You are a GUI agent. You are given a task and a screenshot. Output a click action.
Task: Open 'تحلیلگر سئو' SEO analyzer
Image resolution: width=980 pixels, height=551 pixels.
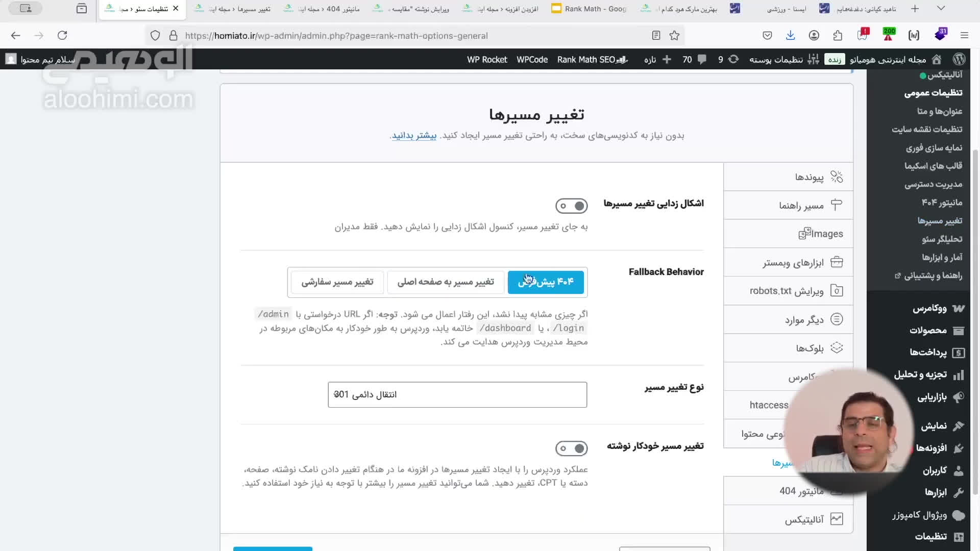pos(942,239)
